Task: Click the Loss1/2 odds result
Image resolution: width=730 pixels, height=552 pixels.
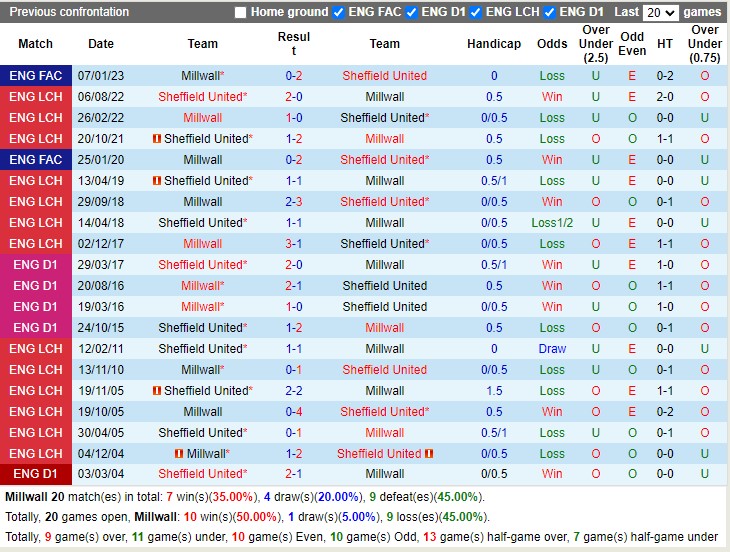Action: pyautogui.click(x=552, y=223)
